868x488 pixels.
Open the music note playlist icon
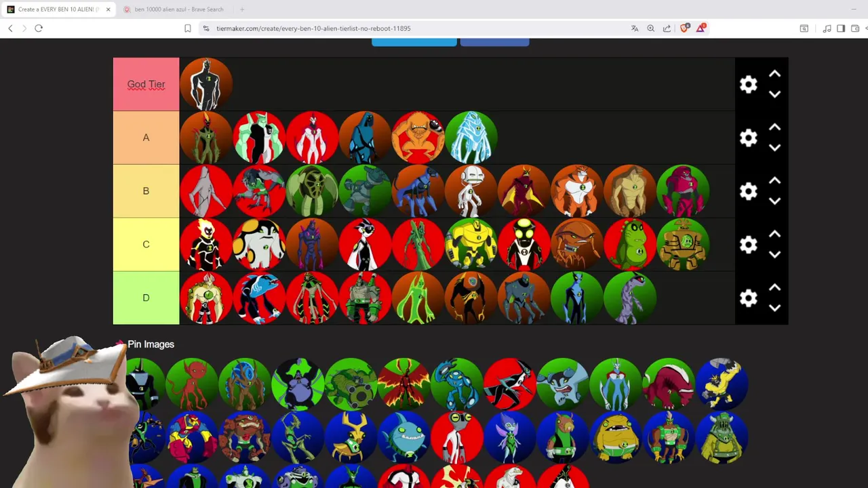[827, 28]
